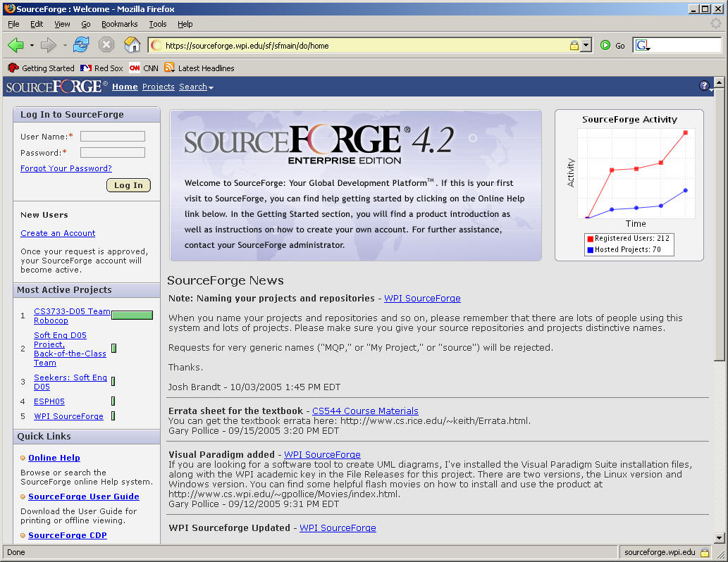The height and width of the screenshot is (562, 728).
Task: Click the padlock icon in address bar
Action: [x=574, y=45]
